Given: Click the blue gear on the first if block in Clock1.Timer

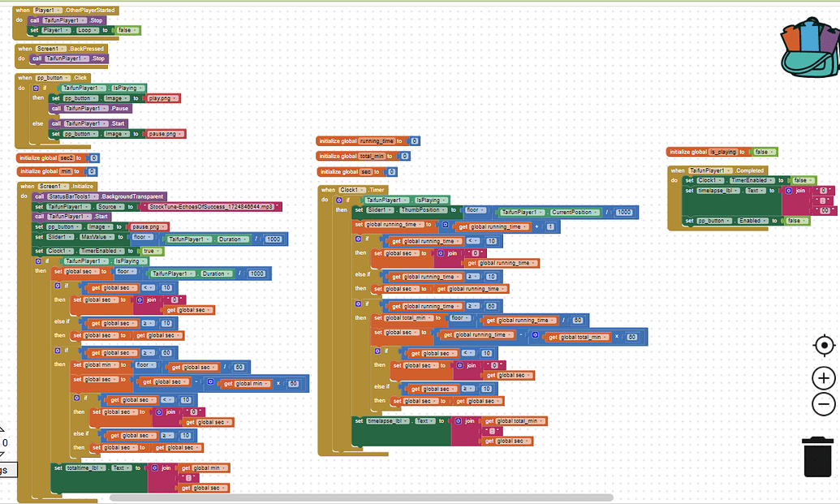Looking at the screenshot, I should [x=338, y=200].
